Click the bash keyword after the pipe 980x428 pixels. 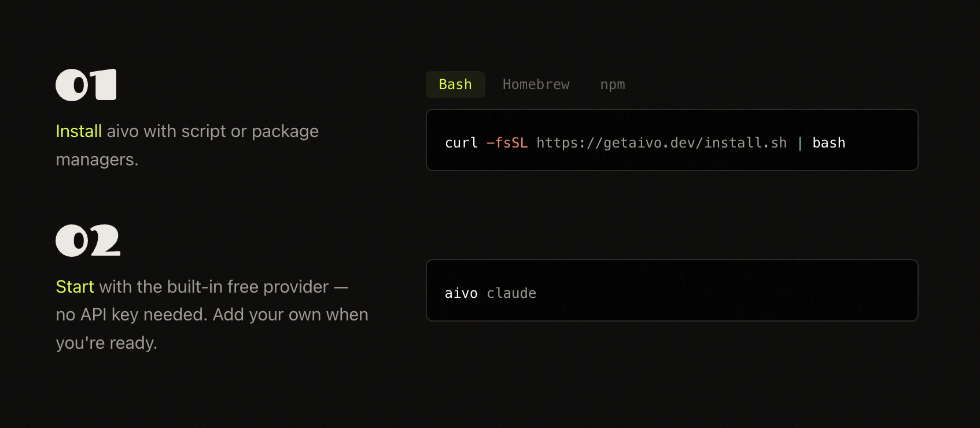click(x=829, y=143)
